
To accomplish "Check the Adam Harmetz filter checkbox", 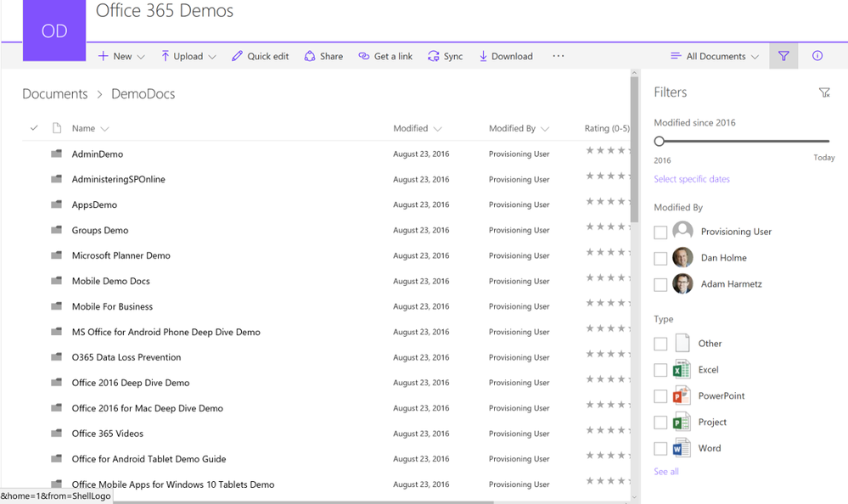I will point(660,284).
